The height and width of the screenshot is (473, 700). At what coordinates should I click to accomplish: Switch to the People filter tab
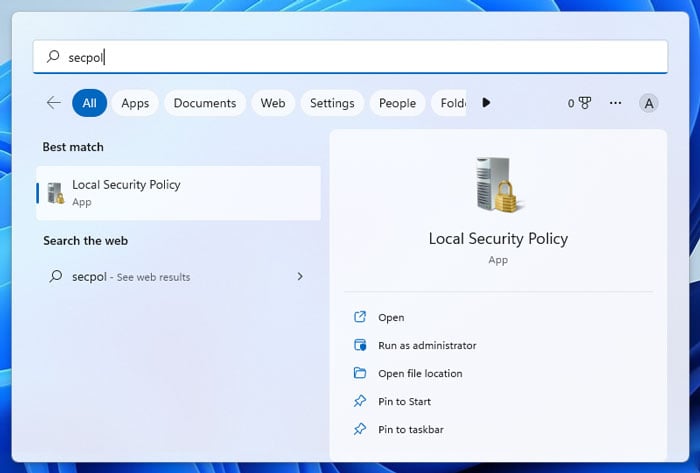397,103
